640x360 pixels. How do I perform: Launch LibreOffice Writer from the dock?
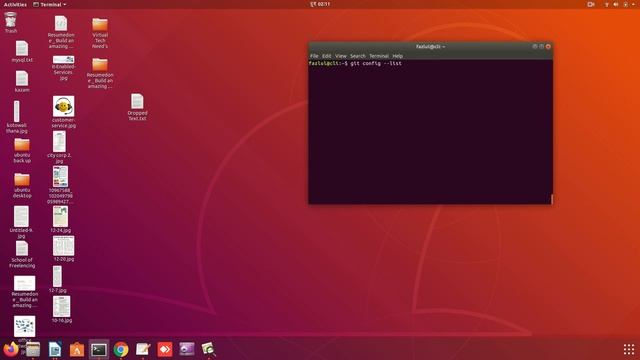55,350
